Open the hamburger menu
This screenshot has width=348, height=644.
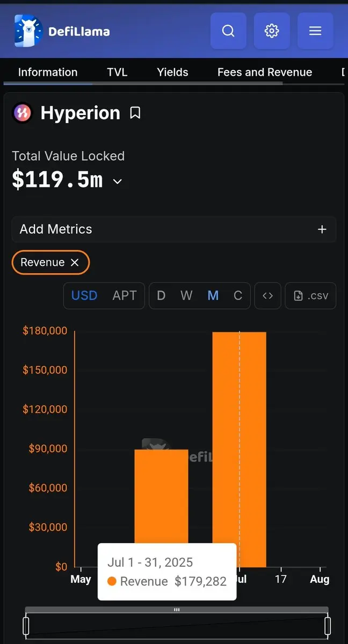tap(315, 31)
